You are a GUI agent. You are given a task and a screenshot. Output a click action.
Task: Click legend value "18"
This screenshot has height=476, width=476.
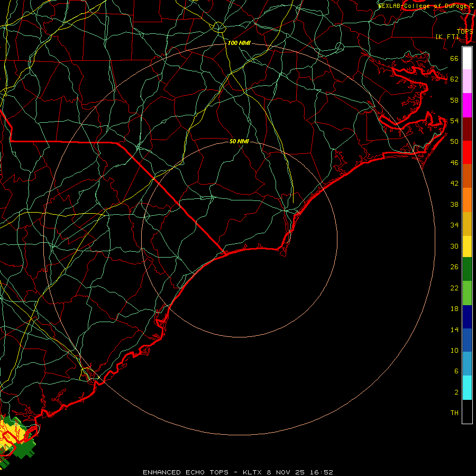(x=454, y=309)
